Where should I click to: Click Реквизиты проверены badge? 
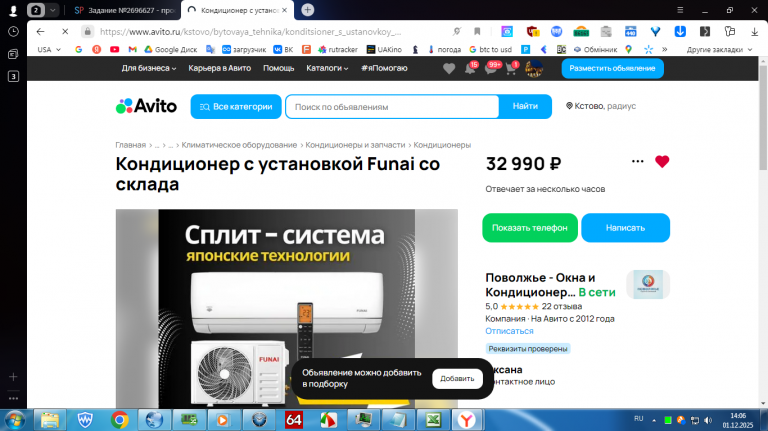coord(528,349)
